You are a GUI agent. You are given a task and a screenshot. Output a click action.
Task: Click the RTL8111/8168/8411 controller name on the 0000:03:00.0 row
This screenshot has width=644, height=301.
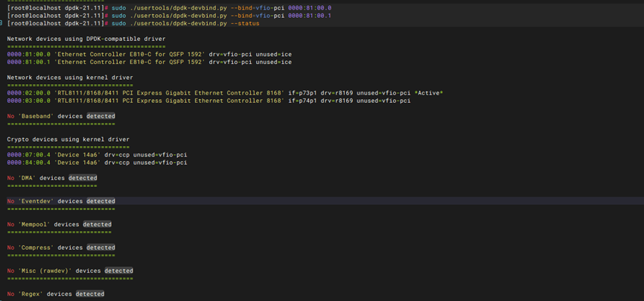[x=169, y=101]
